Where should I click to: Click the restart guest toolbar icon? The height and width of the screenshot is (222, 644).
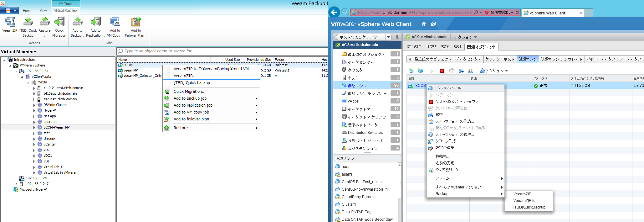pyautogui.click(x=452, y=71)
